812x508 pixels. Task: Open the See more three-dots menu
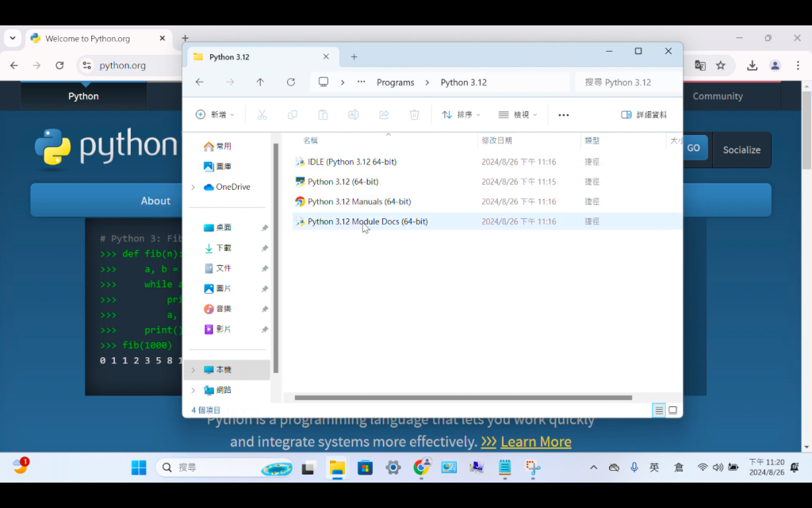click(564, 114)
